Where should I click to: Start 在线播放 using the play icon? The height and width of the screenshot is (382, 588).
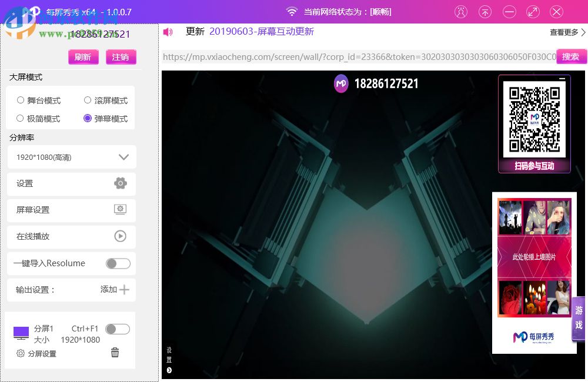pyautogui.click(x=120, y=236)
